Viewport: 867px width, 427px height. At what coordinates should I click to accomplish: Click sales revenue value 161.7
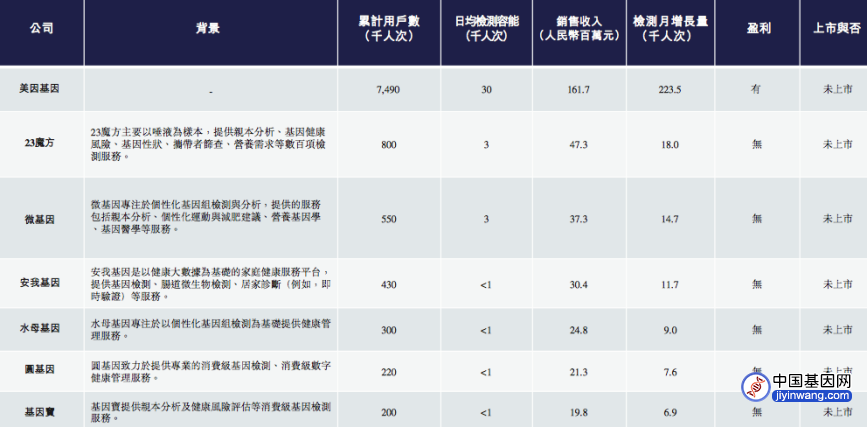click(578, 89)
